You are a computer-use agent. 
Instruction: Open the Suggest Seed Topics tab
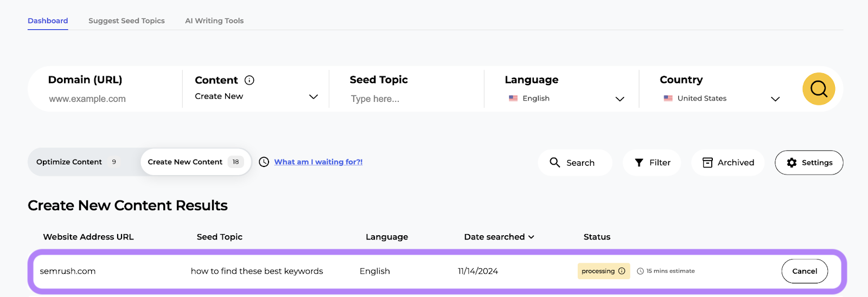(x=126, y=21)
